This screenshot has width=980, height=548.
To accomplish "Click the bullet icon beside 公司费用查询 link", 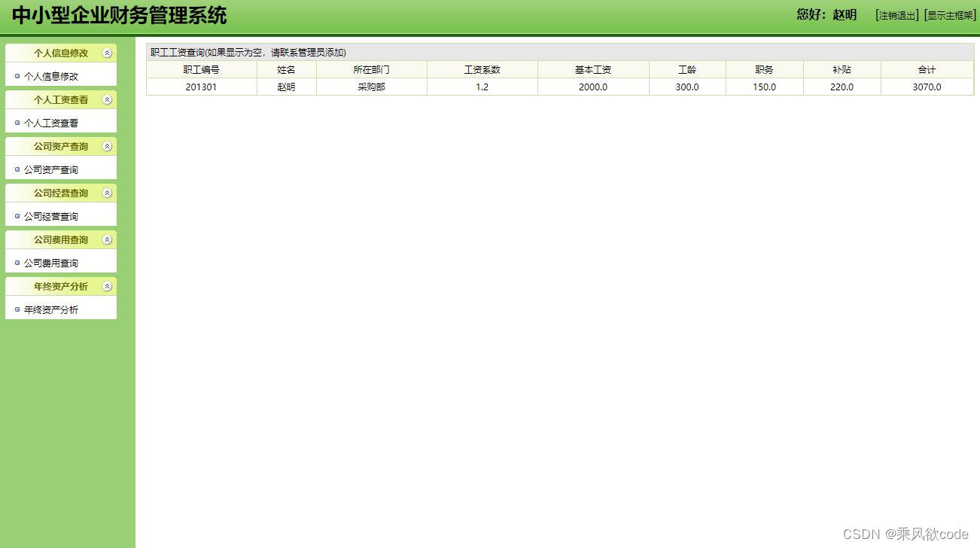I will point(17,263).
